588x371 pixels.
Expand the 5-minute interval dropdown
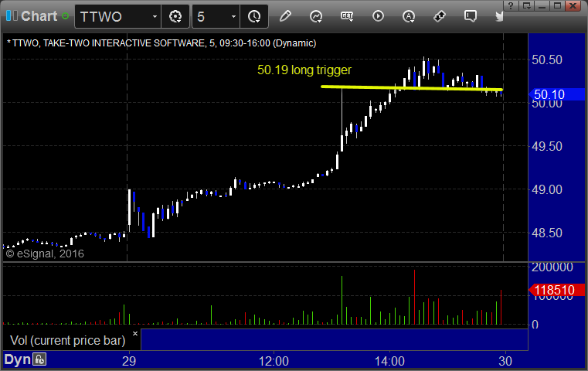pyautogui.click(x=233, y=16)
